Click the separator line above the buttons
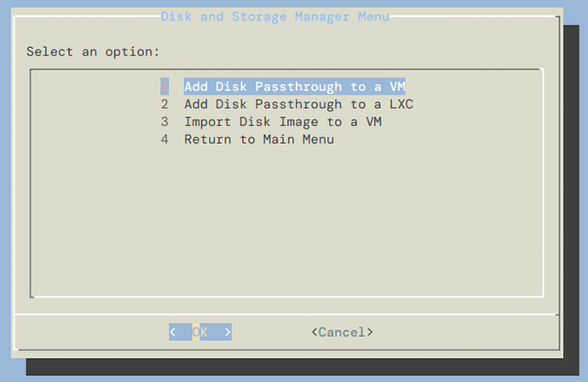588x382 pixels. (286, 314)
